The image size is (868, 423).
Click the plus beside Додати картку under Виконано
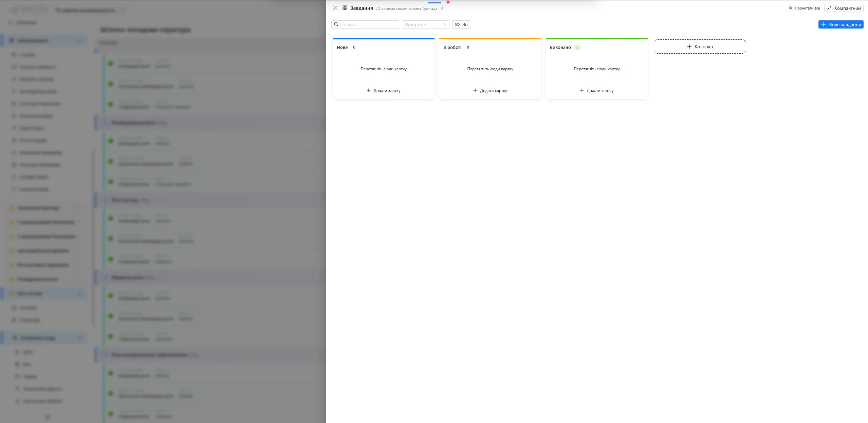[582, 90]
